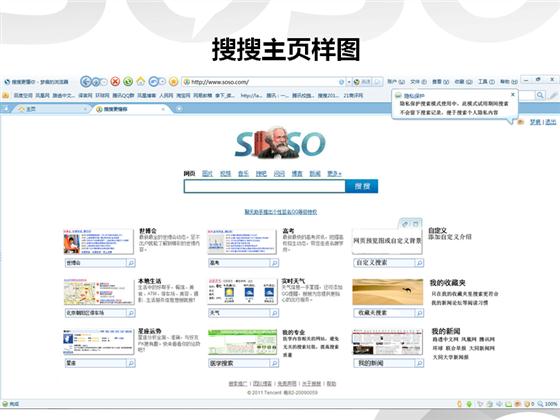Screen dimensions: 560x420
Task: Close the 隐私保护 popup
Action: click(513, 95)
